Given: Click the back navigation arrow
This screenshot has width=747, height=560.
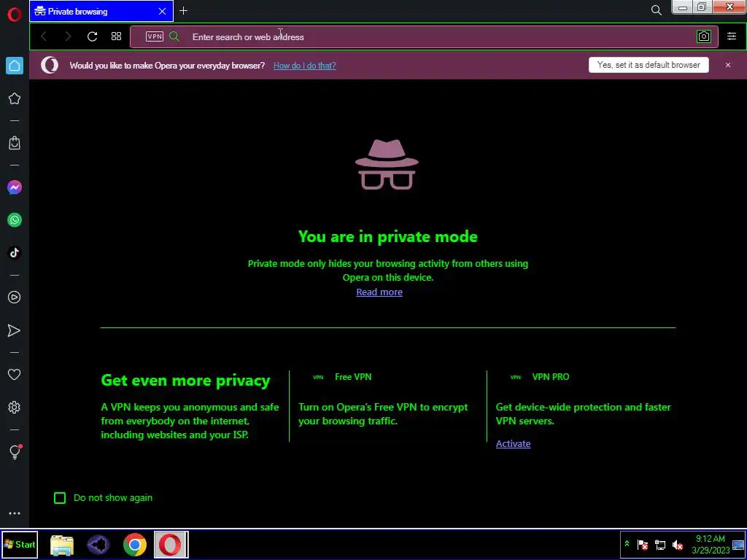Looking at the screenshot, I should pos(44,36).
